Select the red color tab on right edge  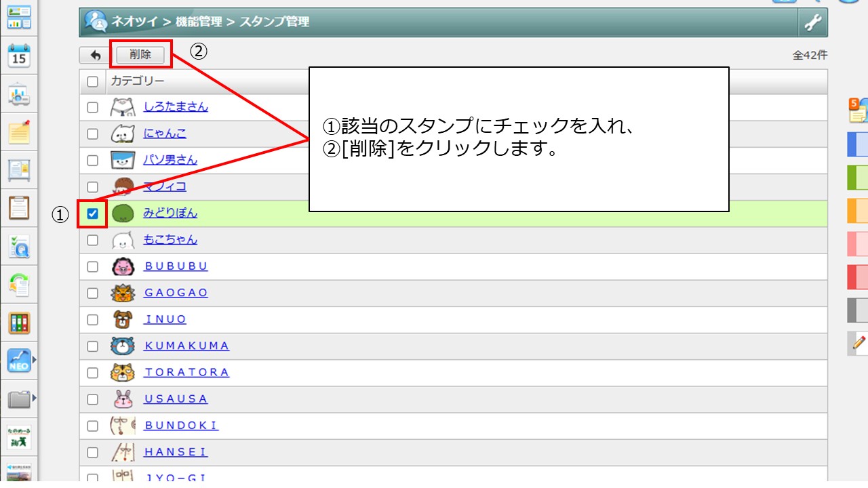[858, 277]
